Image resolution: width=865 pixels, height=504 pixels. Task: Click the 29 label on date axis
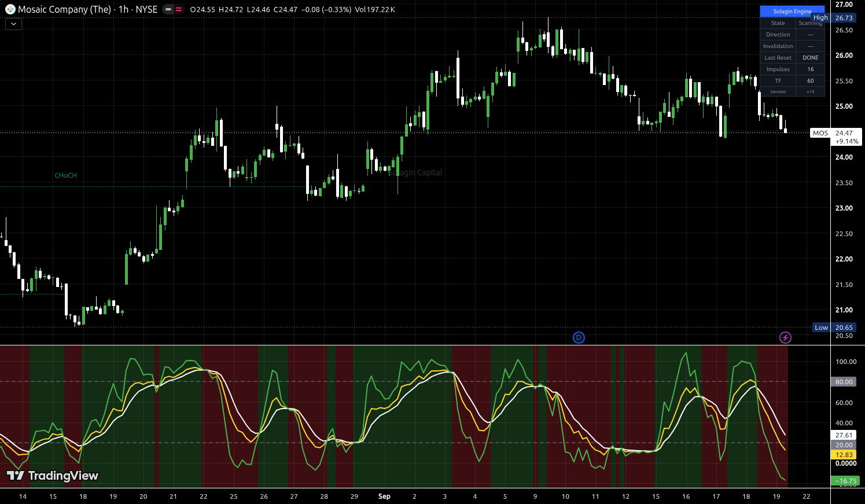tap(354, 496)
